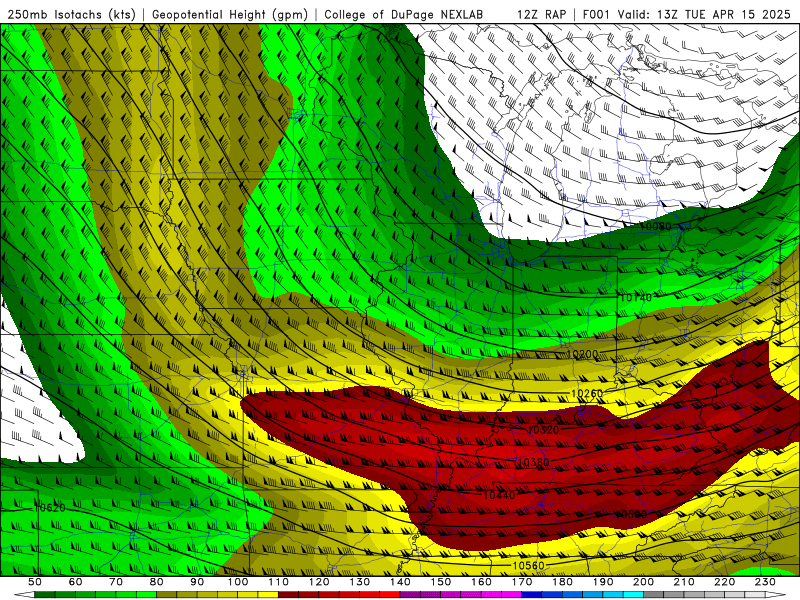This screenshot has width=800, height=600.
Task: Click the 100 kt color scale label
Action: [238, 582]
